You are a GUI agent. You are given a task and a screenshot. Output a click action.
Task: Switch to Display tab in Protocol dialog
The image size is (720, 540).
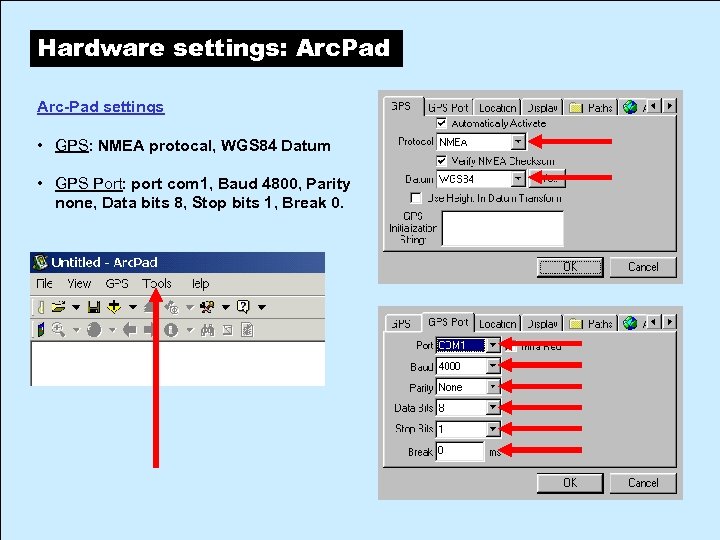[542, 108]
